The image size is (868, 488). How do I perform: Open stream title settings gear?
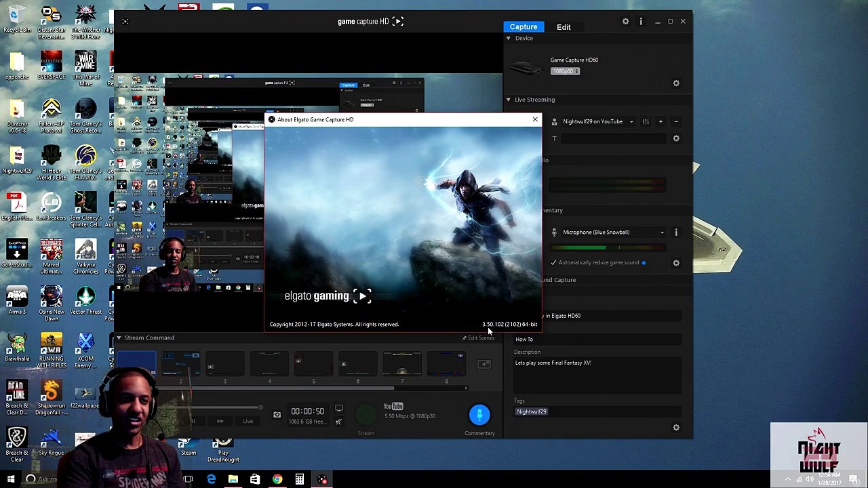676,138
